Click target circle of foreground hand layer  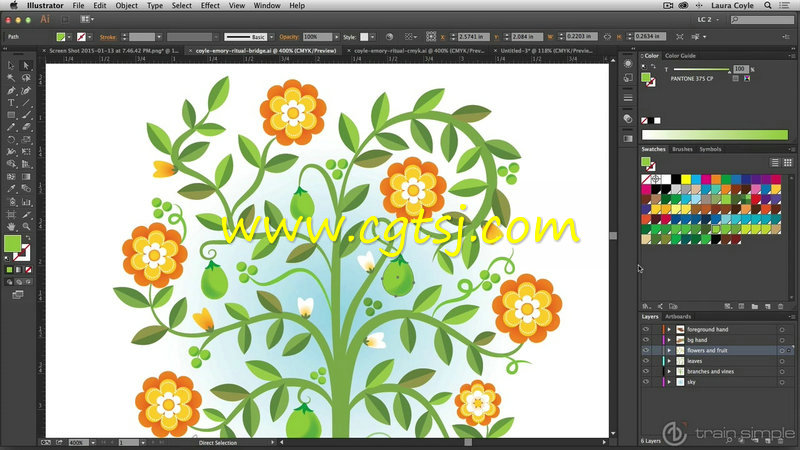point(782,330)
